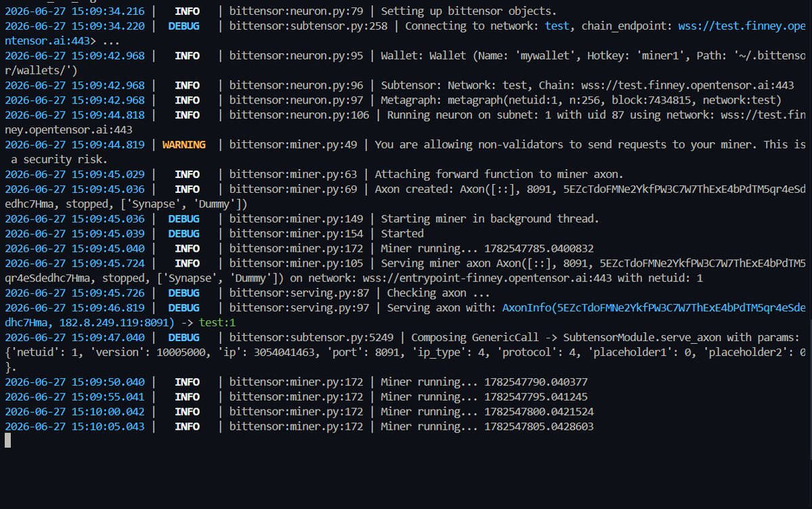Select the 'bittensor:neuron.py:96' source reference
This screenshot has width=812, height=509.
(x=296, y=85)
